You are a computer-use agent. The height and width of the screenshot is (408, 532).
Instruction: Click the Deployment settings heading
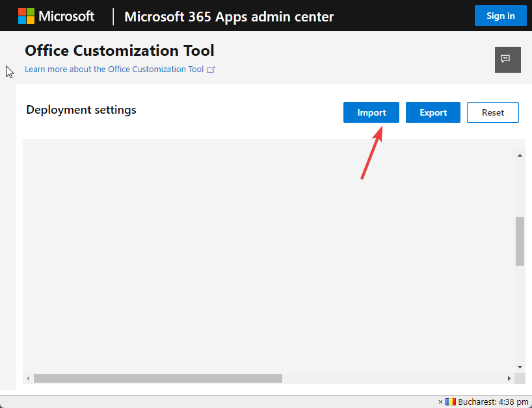[81, 110]
